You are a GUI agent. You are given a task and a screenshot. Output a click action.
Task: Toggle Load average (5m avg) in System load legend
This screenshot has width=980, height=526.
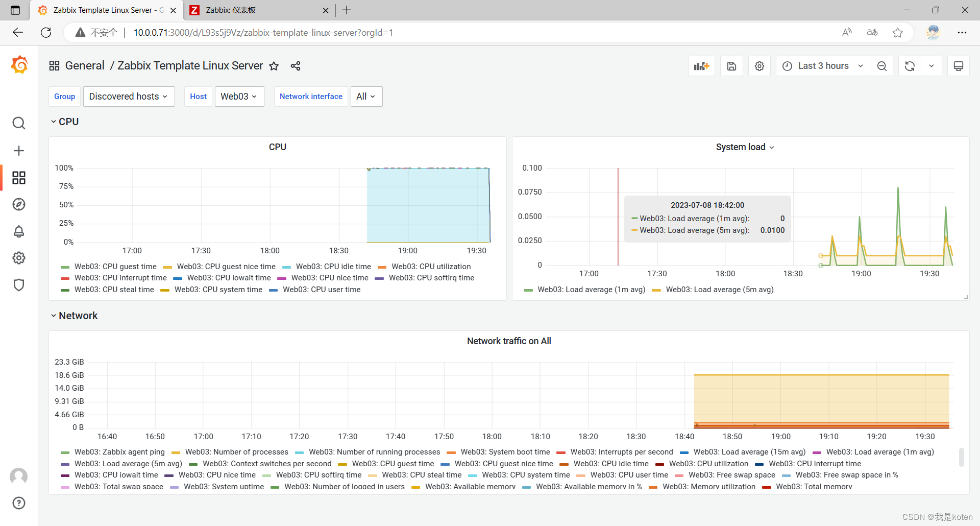[720, 290]
